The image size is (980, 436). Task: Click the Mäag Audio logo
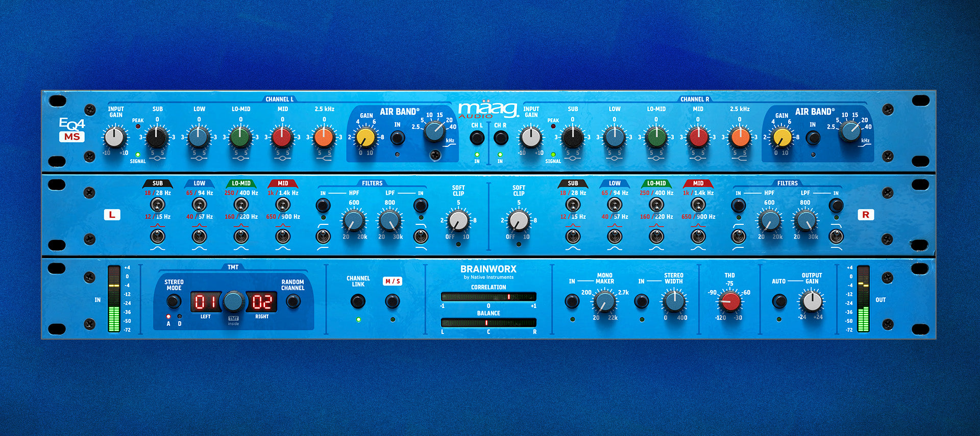coord(487,110)
